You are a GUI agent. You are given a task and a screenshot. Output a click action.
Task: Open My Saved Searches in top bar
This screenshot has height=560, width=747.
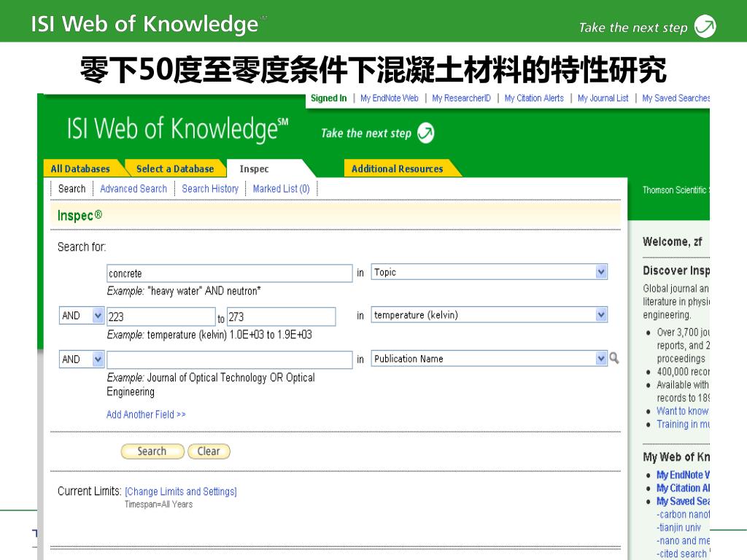point(676,98)
